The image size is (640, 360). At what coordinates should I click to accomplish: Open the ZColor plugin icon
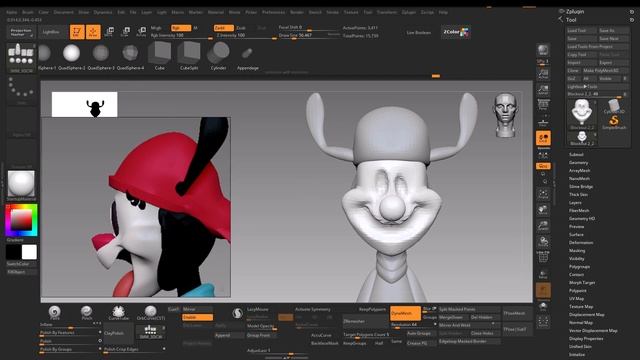pos(456,32)
